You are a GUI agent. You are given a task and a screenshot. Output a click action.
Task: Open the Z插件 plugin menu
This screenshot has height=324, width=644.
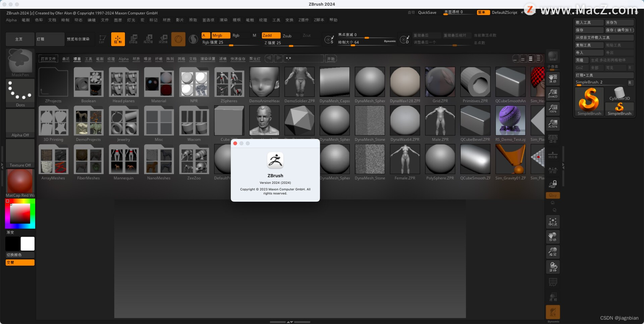tap(304, 20)
